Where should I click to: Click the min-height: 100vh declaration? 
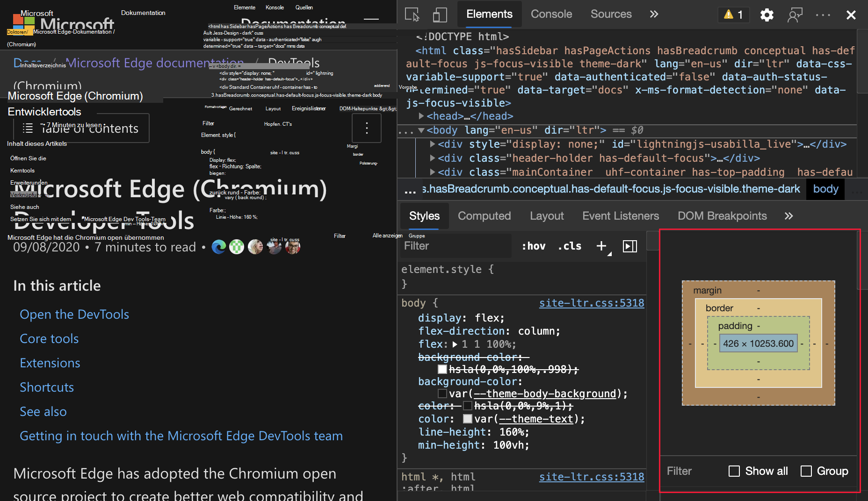(473, 445)
